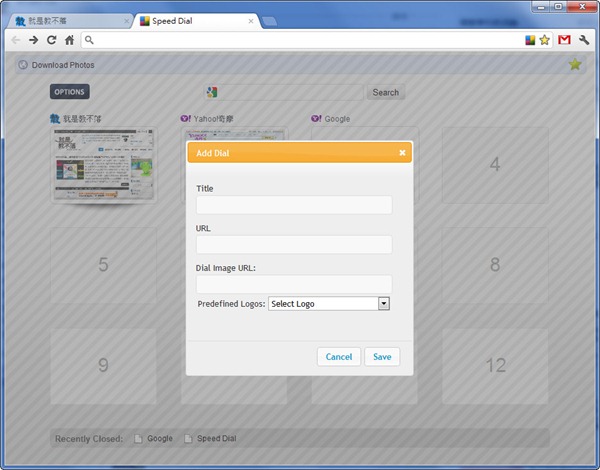The width and height of the screenshot is (600, 470).
Task: Click the green star on bookmarks bar
Action: click(575, 64)
